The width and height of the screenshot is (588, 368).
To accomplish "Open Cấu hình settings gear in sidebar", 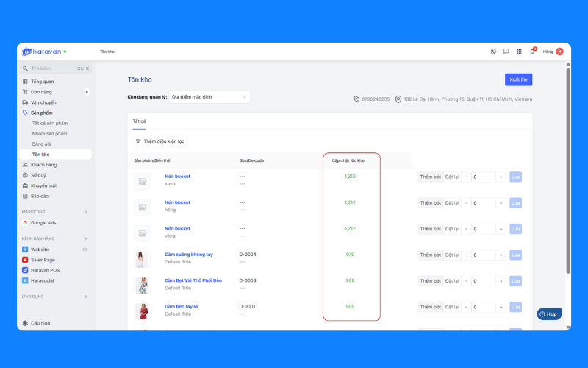I will [x=40, y=323].
